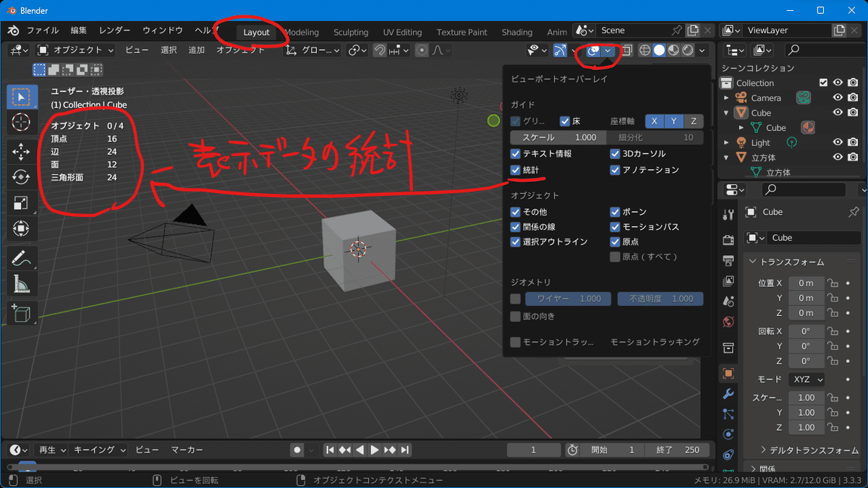Uncheck the テキスト情報 checkbox
The height and width of the screenshot is (488, 868).
pos(515,153)
